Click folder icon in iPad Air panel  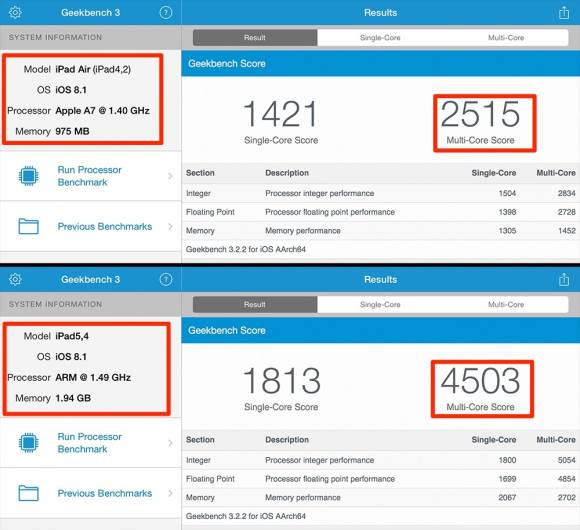pos(28,226)
